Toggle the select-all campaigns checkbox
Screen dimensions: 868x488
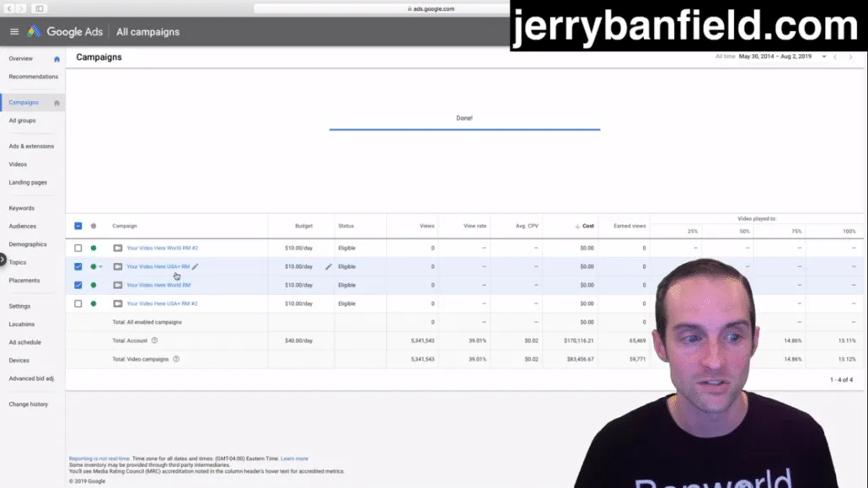(78, 226)
